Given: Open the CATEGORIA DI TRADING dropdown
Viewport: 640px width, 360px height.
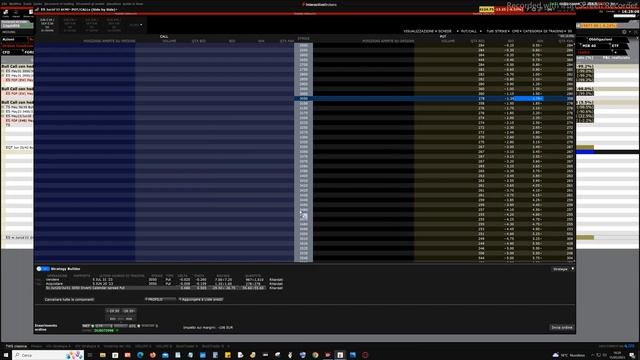Looking at the screenshot, I should coord(545,31).
